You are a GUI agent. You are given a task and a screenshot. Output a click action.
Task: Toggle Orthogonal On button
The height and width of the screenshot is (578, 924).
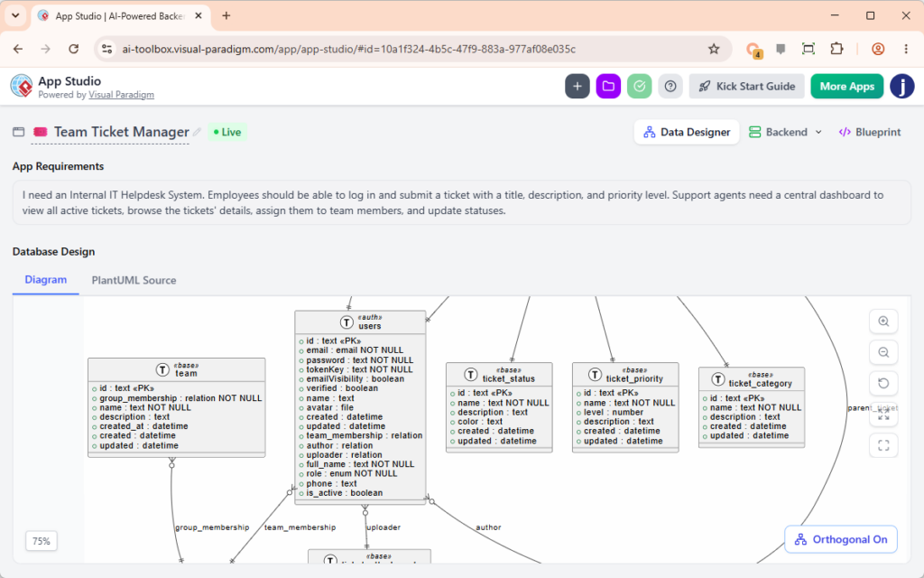[x=841, y=539]
